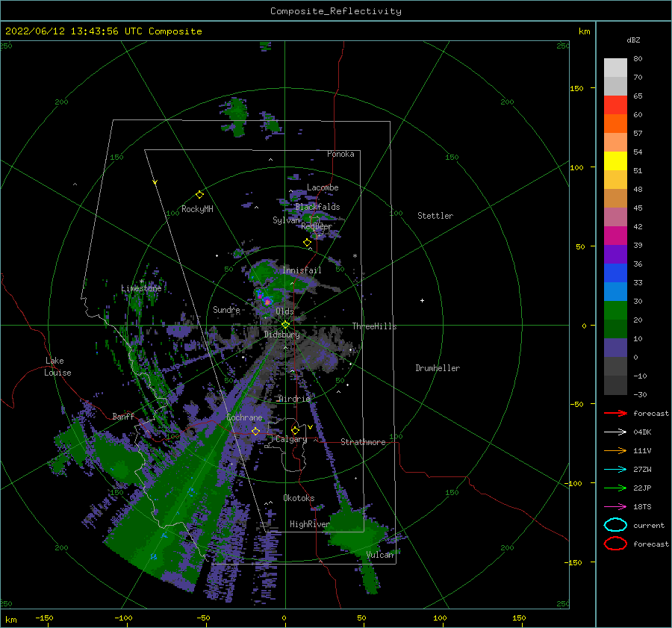
Task: Click the yellow diamond marker near RockyMH
Action: [x=199, y=195]
